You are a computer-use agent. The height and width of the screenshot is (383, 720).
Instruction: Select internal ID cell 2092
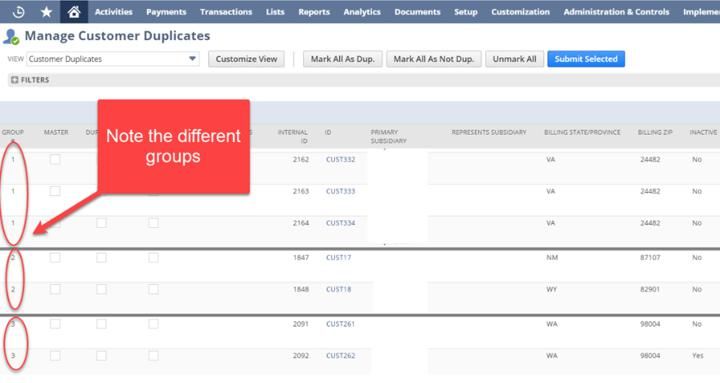pos(301,356)
